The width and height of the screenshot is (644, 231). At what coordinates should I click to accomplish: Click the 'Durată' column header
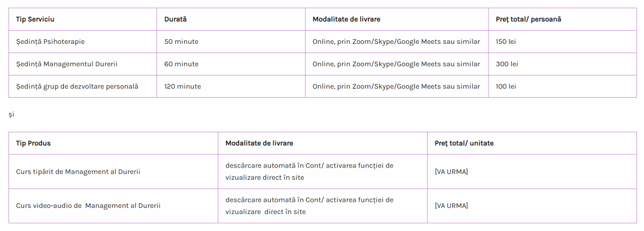[175, 19]
